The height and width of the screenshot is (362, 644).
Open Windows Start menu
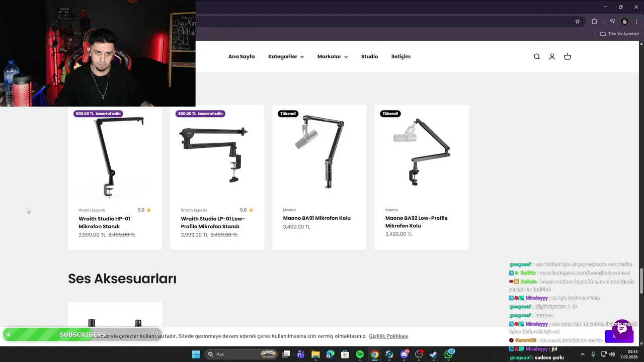196,354
